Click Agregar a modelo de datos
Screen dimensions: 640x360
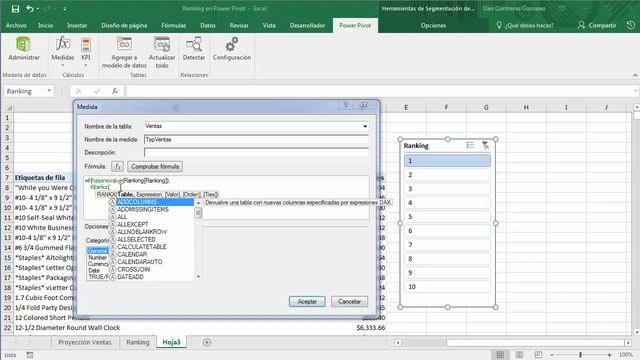coord(124,52)
